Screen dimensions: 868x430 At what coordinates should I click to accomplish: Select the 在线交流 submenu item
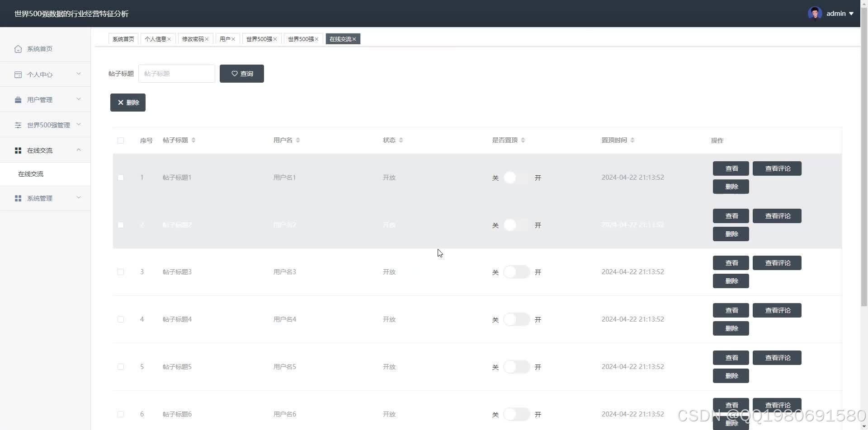point(45,174)
